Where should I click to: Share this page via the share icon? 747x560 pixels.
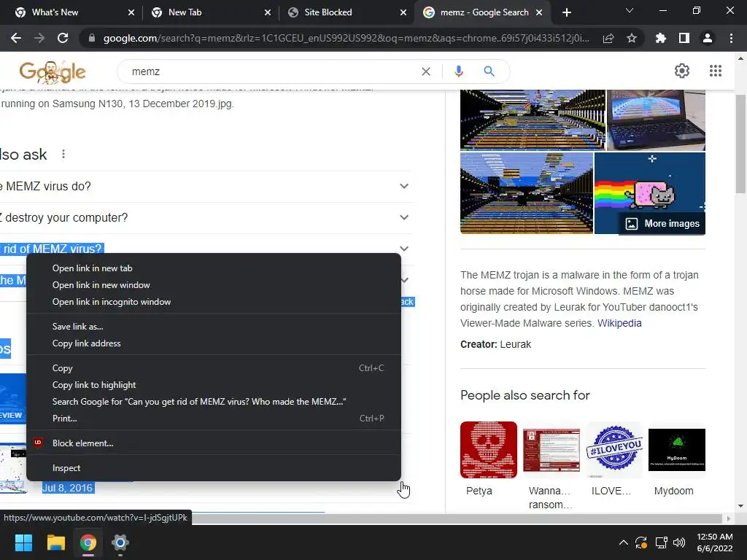click(608, 38)
